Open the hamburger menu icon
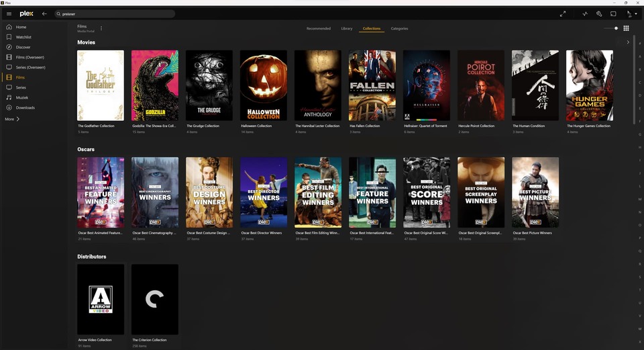644x350 pixels. tap(9, 13)
